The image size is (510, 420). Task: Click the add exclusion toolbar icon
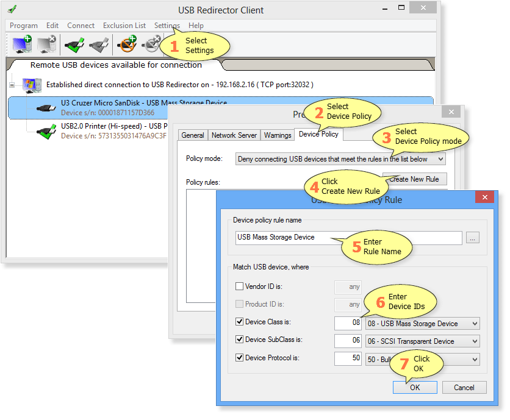click(127, 44)
